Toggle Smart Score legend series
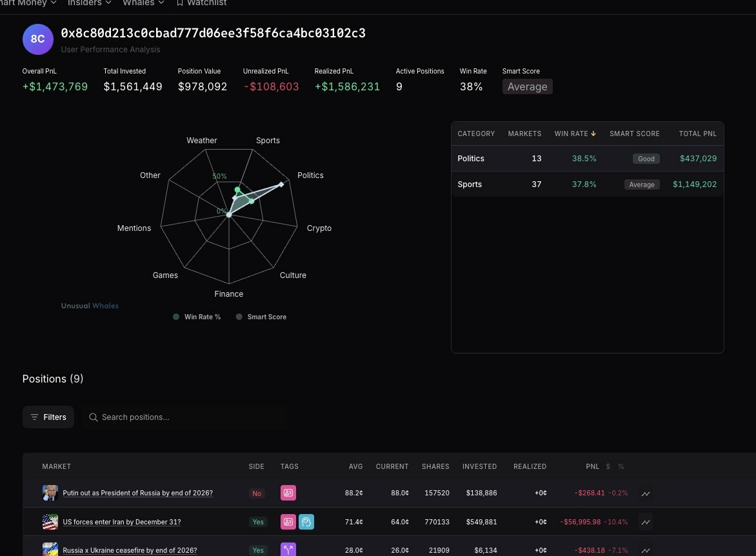Screen dimensions: 756x556 tap(261, 317)
